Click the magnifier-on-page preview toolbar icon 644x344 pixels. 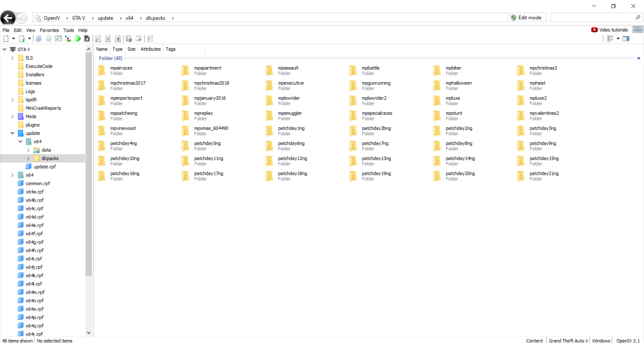pos(98,39)
